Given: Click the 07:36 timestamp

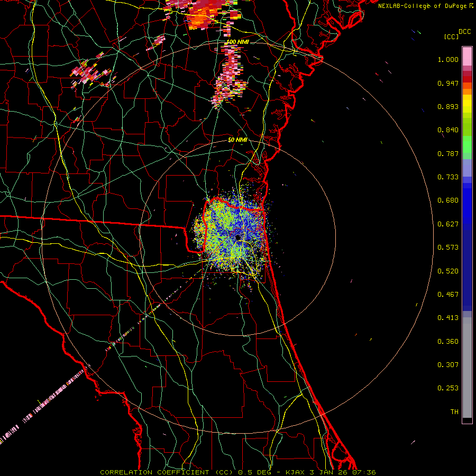Looking at the screenshot, I should (x=363, y=472).
